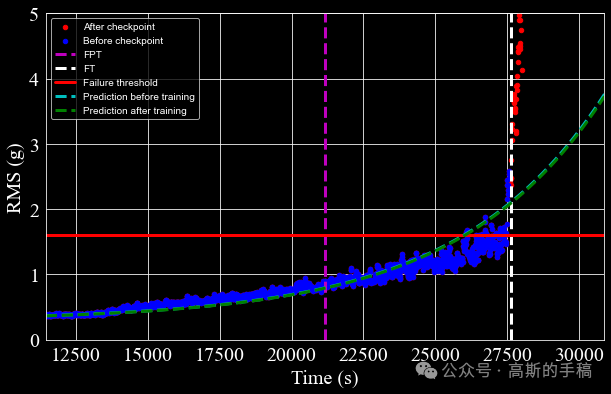The width and height of the screenshot is (611, 394).
Task: Click the 'RMS (g)' y-axis title
Action: 15,179
